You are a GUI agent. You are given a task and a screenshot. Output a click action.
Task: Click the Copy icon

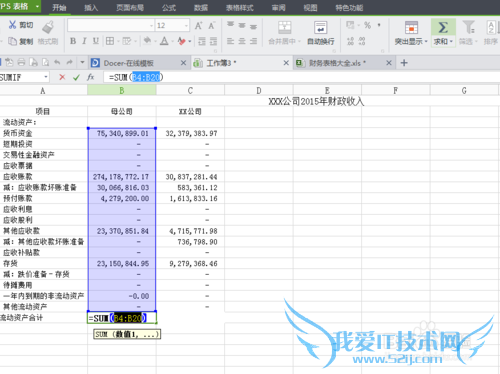pos(12,41)
